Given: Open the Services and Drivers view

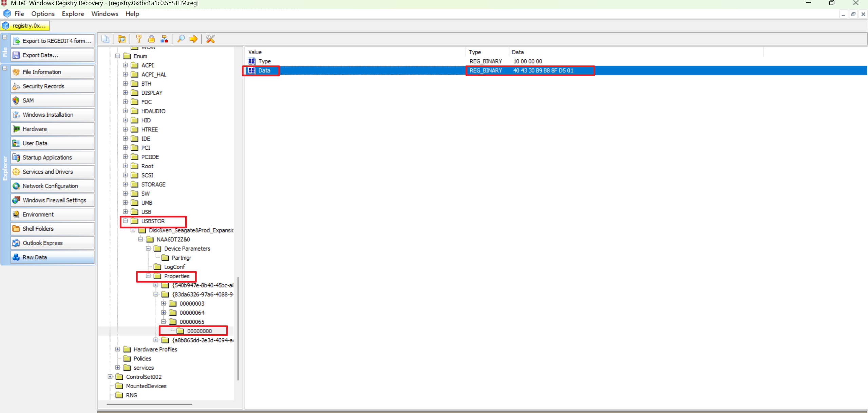Looking at the screenshot, I should pos(53,172).
